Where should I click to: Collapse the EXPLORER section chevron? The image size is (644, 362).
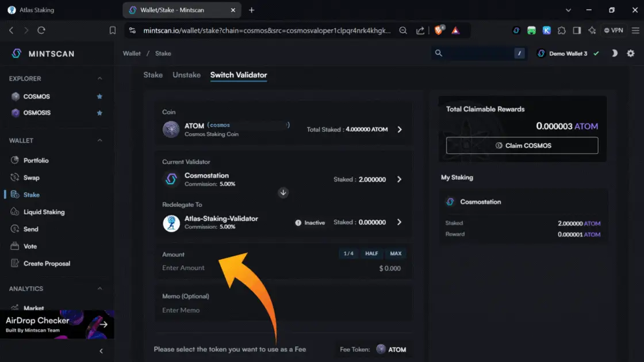click(99, 79)
